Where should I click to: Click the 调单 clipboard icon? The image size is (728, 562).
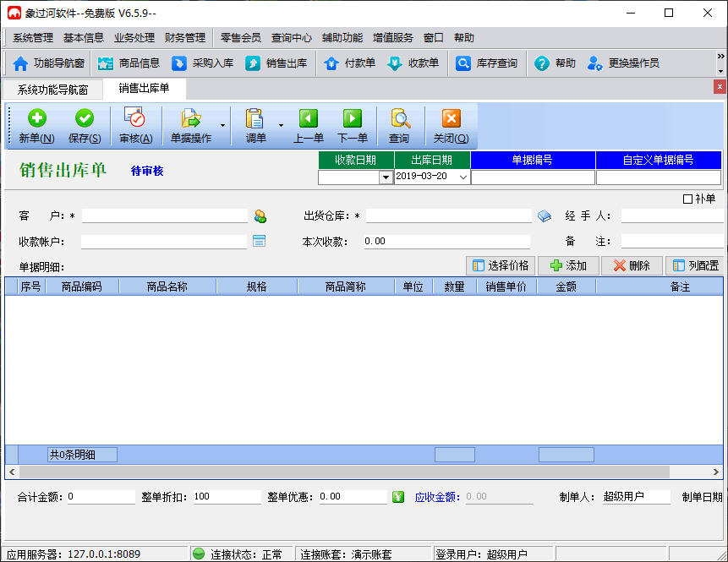(x=255, y=126)
